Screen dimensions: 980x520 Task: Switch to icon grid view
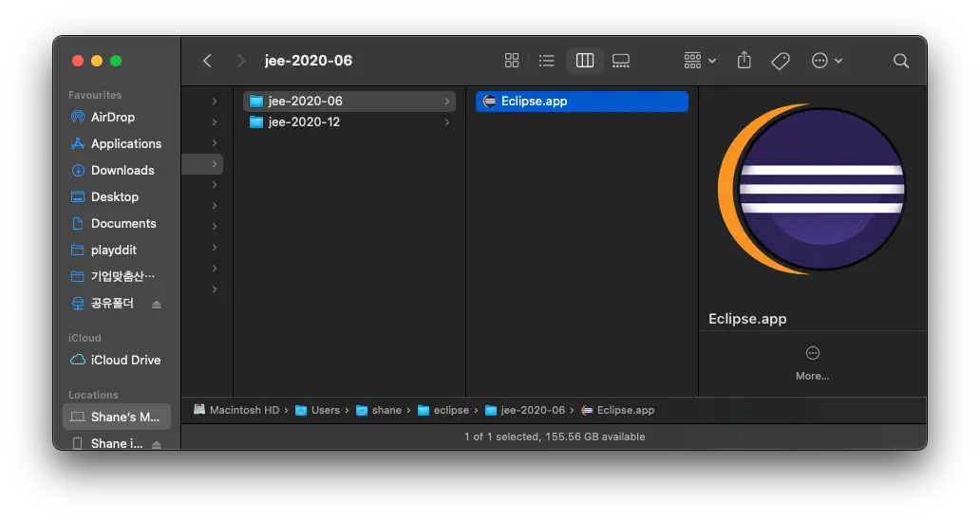pos(512,60)
